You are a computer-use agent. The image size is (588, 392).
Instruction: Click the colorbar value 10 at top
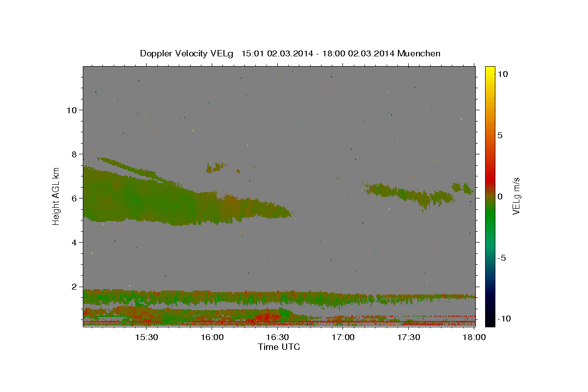tap(502, 74)
